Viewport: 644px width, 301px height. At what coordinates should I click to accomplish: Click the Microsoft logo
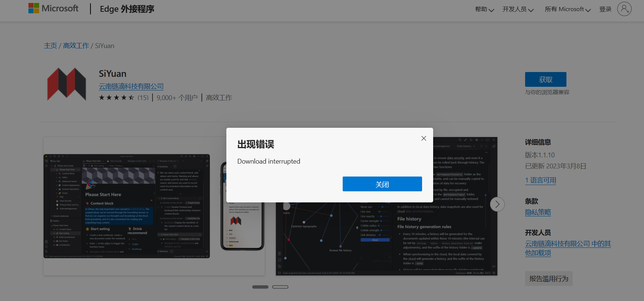(54, 8)
